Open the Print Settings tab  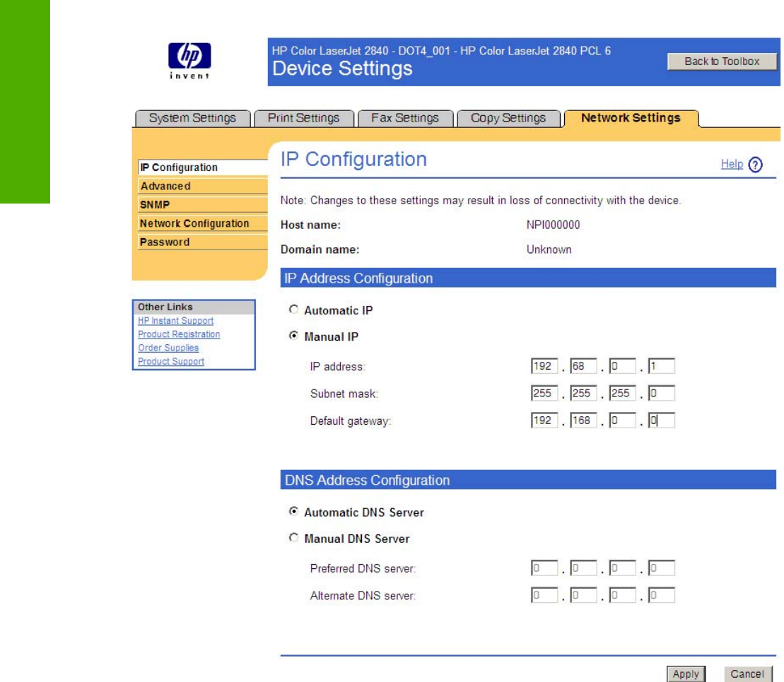(303, 119)
